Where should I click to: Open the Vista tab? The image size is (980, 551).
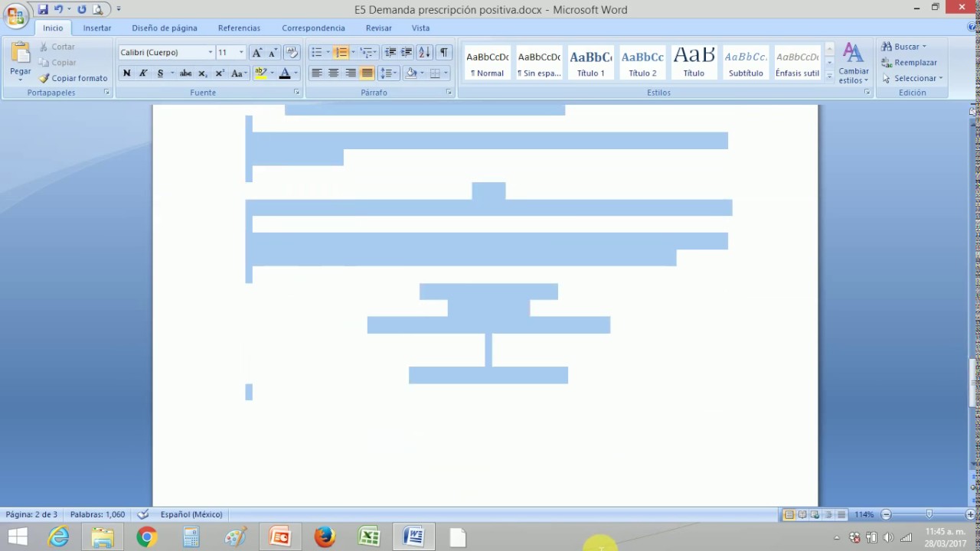(x=420, y=28)
